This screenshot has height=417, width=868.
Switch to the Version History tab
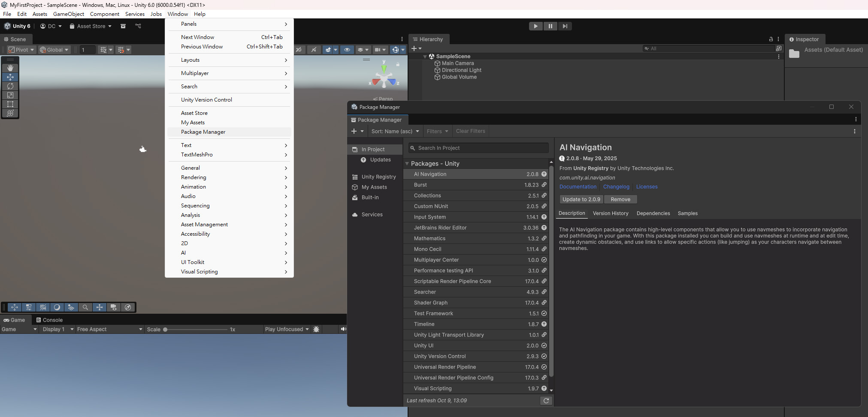[611, 213]
